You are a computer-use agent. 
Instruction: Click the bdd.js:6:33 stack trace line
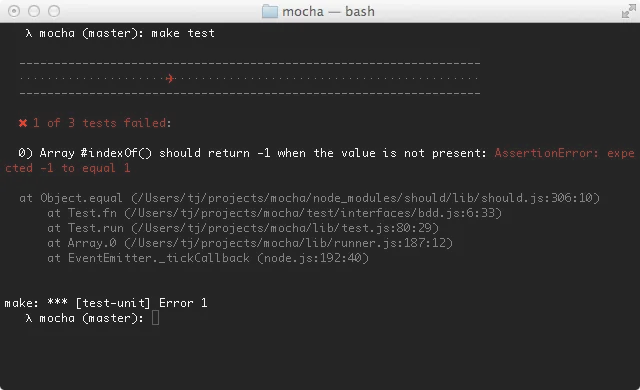coord(274,213)
